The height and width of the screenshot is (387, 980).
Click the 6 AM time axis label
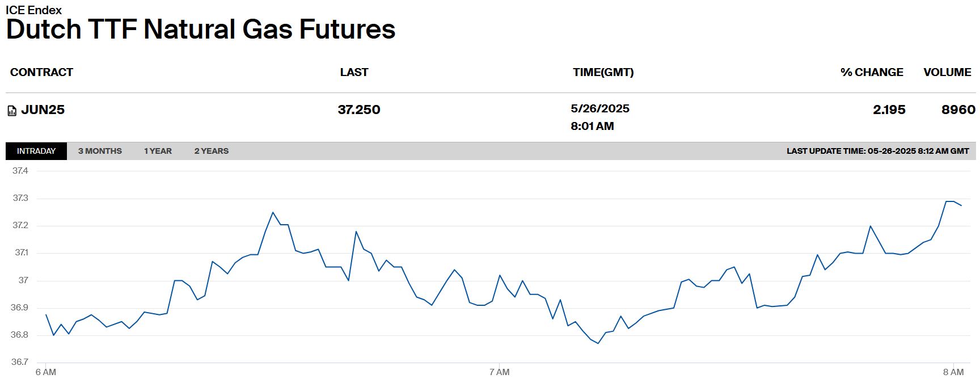pyautogui.click(x=45, y=372)
